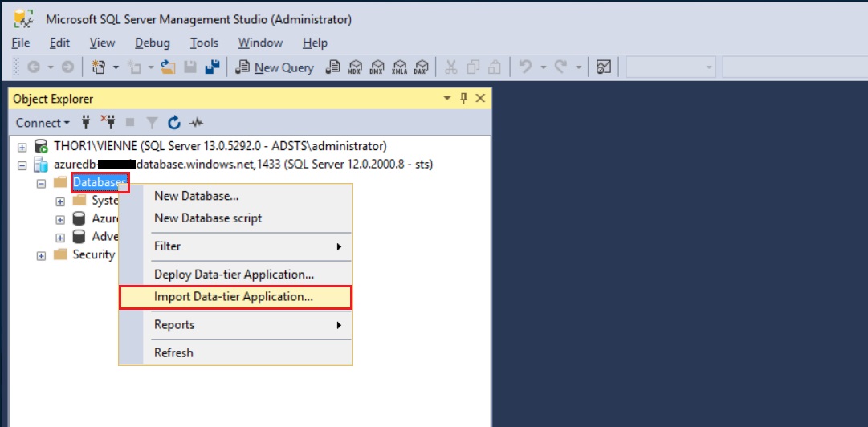Expand the System Databases folder node
868x427 pixels.
click(x=60, y=201)
